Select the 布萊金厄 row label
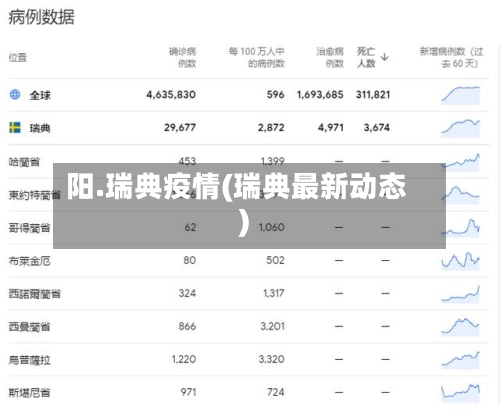500x413 pixels. 29,261
